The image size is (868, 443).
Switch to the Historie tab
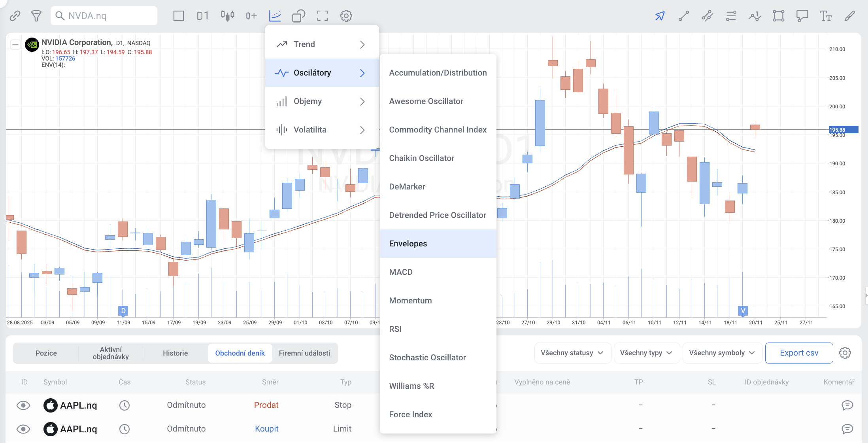(175, 353)
